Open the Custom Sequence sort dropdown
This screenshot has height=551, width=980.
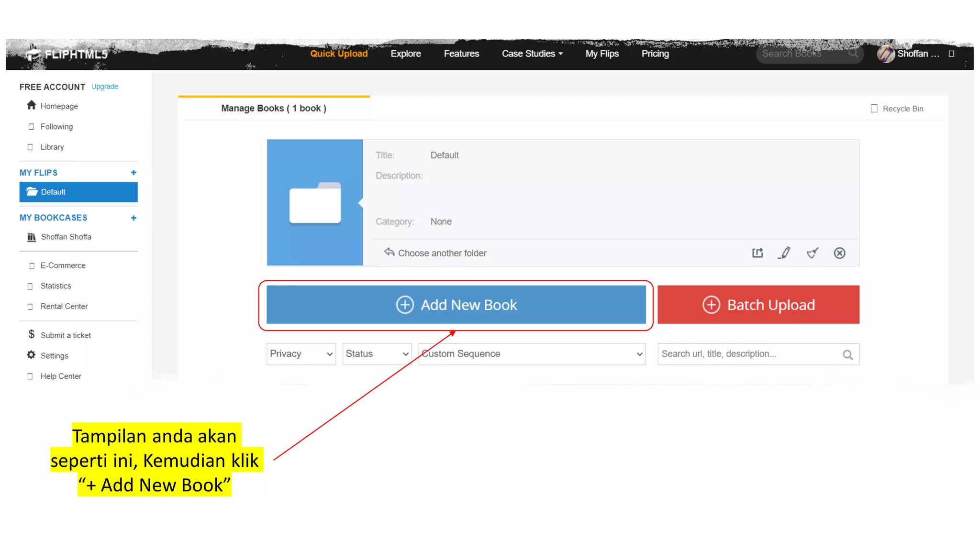[x=532, y=354]
